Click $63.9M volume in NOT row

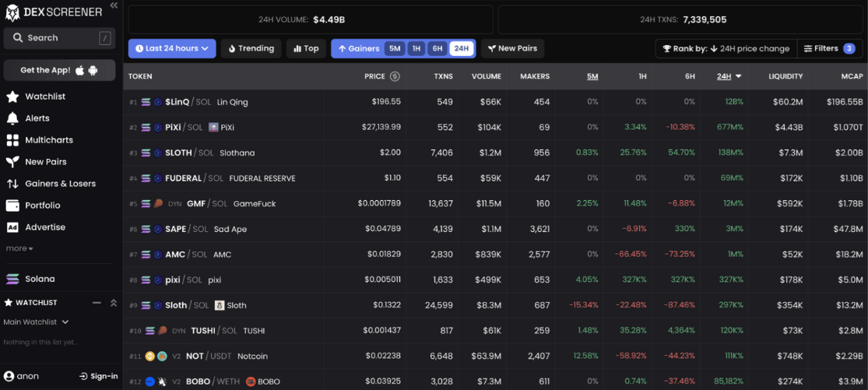[x=486, y=357]
